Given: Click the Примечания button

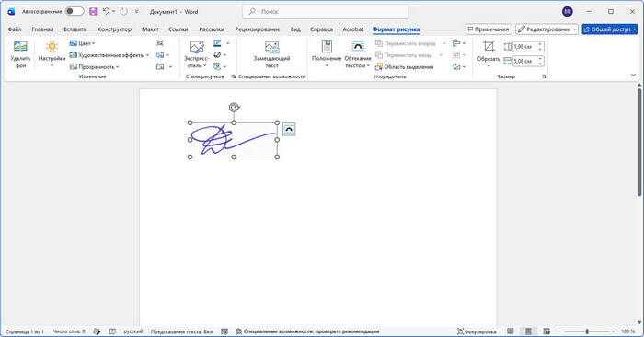Looking at the screenshot, I should point(489,29).
